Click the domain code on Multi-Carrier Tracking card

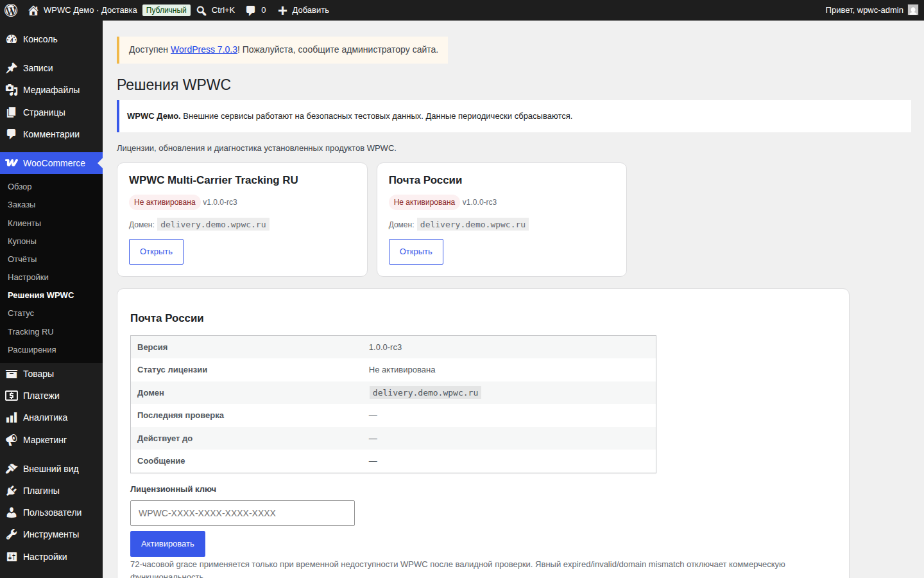click(213, 225)
